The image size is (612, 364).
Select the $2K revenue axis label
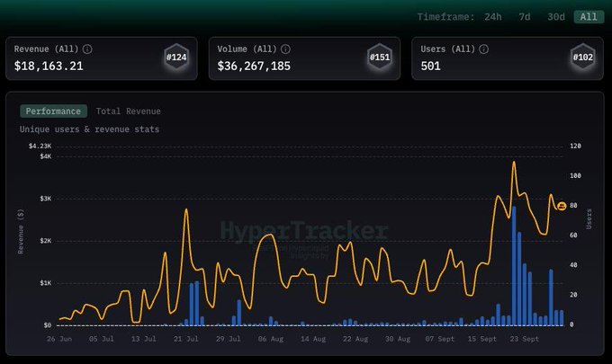pyautogui.click(x=45, y=241)
